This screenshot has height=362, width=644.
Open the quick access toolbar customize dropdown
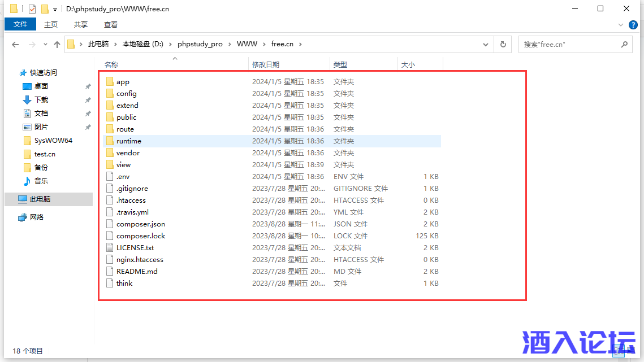pos(55,10)
